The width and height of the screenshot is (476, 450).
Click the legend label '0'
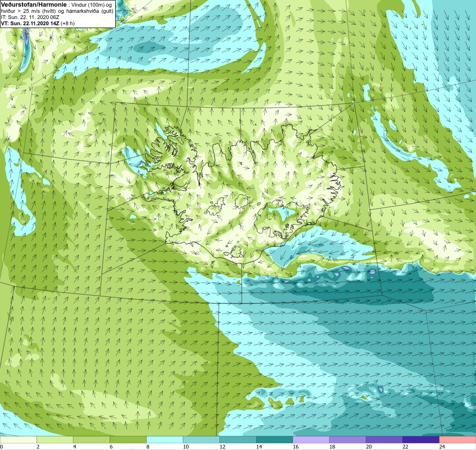[x=1, y=447]
